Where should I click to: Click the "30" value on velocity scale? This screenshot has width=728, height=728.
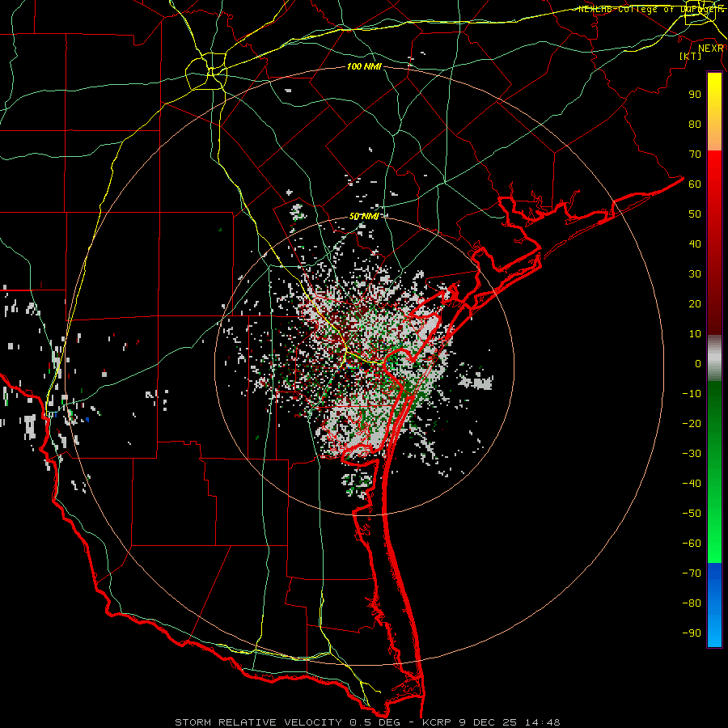pyautogui.click(x=695, y=274)
